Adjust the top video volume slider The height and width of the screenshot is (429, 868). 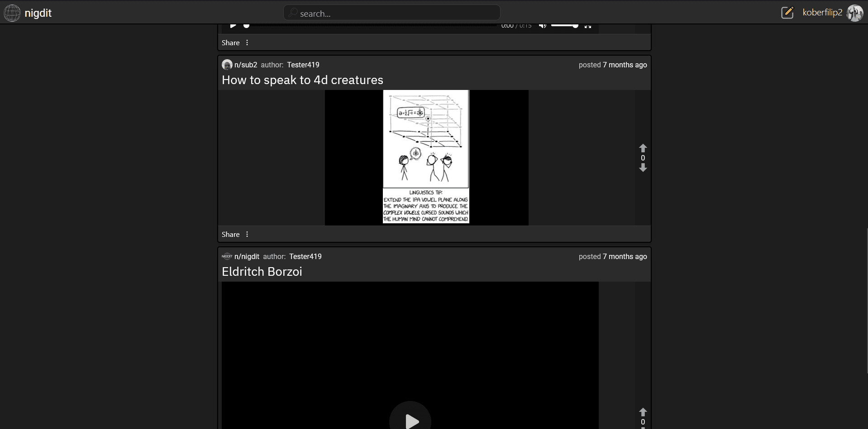564,26
